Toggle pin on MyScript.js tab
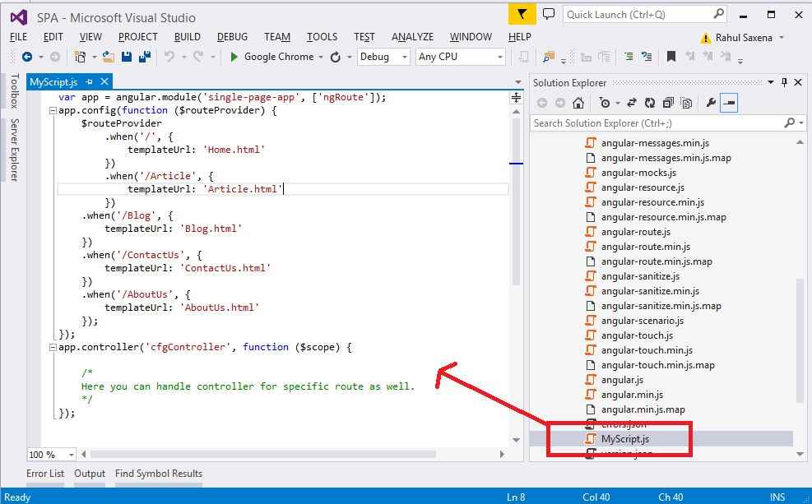 coord(89,82)
